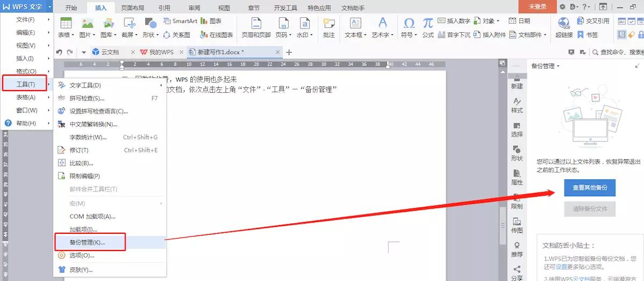Choose 拼写检查(S) spell check
This screenshot has width=644, height=281.
coord(110,98)
